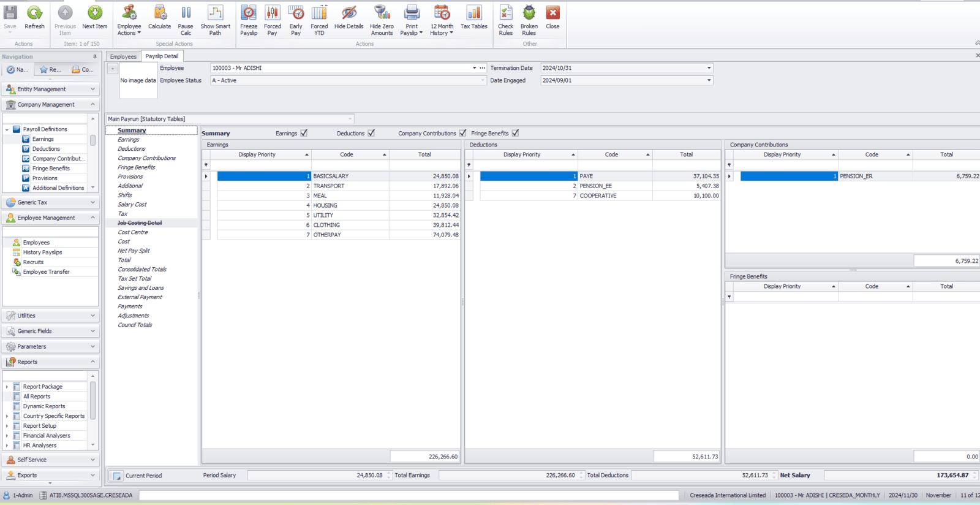This screenshot has height=505, width=980.
Task: Toggle Company Contributions checkbox
Action: coord(463,133)
